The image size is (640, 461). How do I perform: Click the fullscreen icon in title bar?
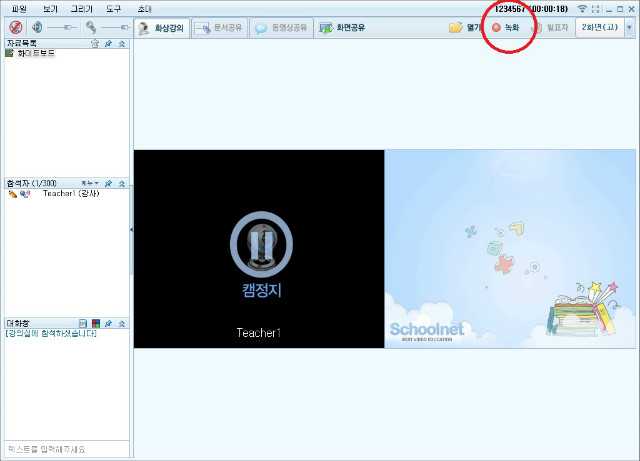[596, 8]
